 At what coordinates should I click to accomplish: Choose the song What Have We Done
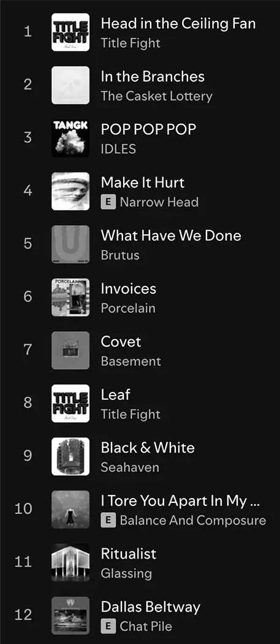tap(171, 236)
